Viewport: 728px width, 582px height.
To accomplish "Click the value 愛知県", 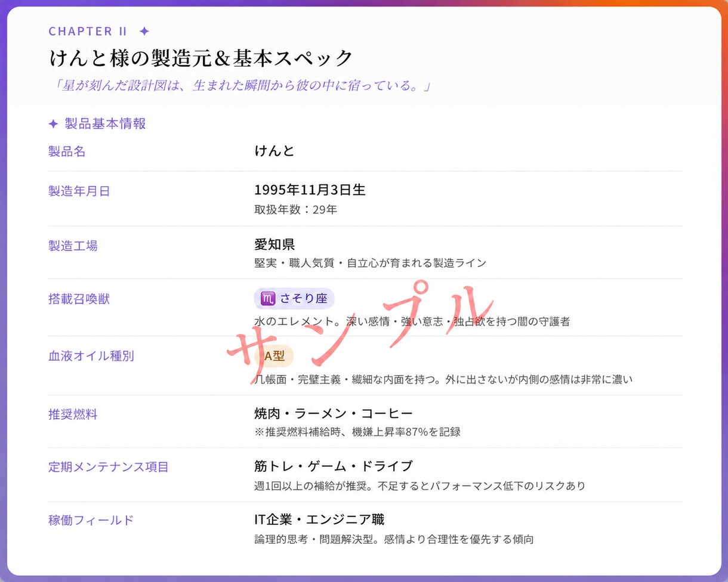I will coord(274,244).
